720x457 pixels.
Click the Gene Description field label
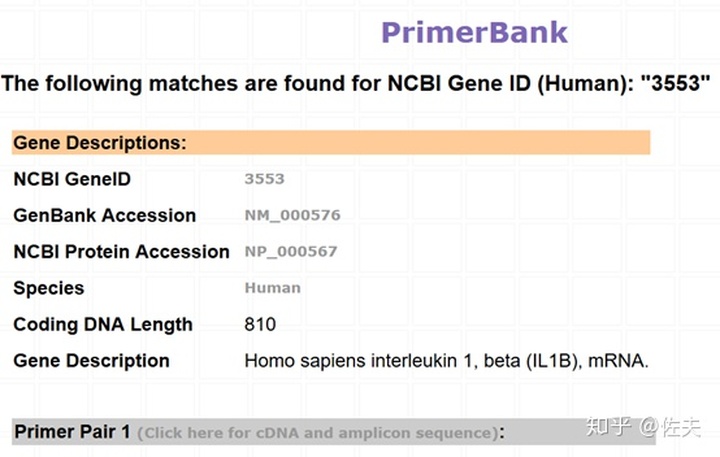coord(91,361)
